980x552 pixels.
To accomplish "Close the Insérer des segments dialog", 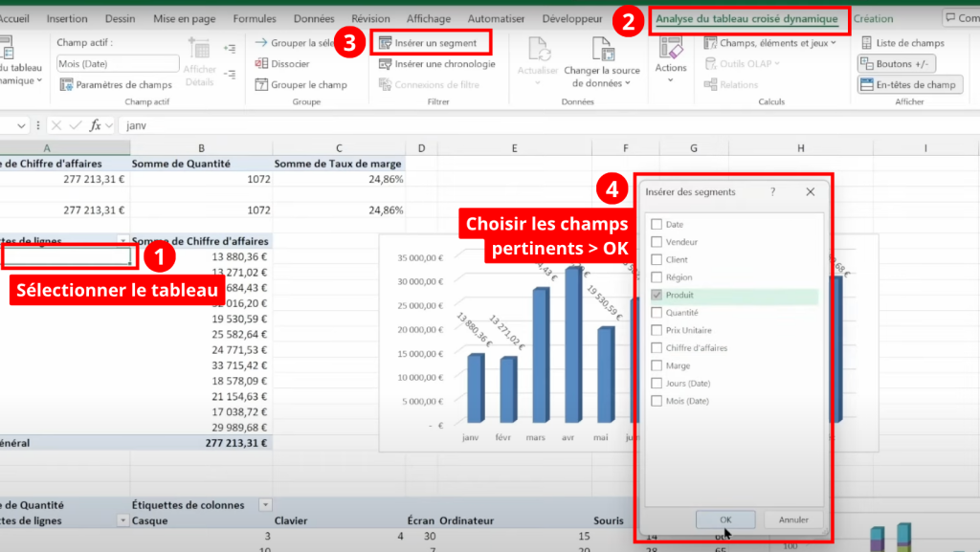I will [x=810, y=191].
